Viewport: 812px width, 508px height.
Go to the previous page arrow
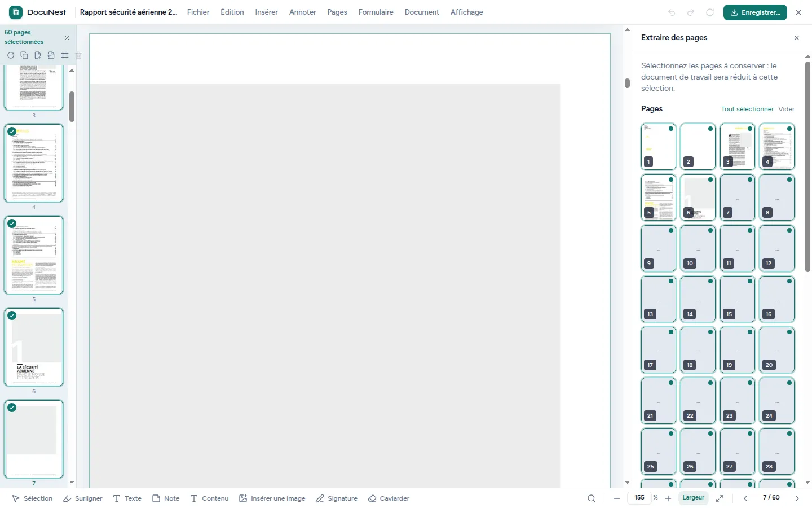(745, 498)
